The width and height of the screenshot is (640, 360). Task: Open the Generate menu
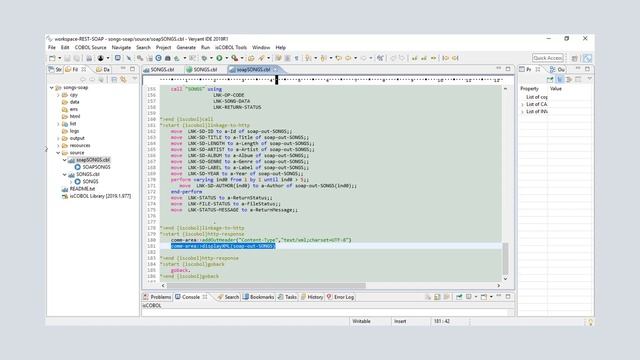pyautogui.click(x=186, y=48)
